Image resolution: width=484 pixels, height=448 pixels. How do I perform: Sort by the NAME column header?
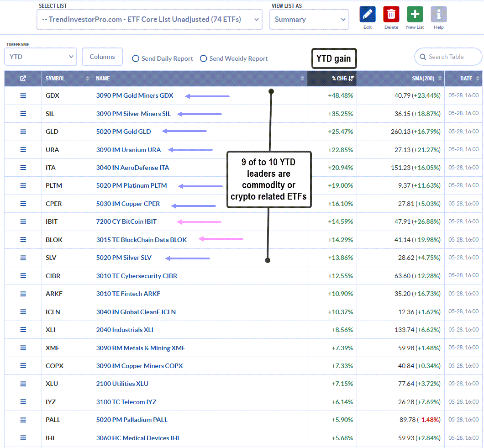[200, 79]
